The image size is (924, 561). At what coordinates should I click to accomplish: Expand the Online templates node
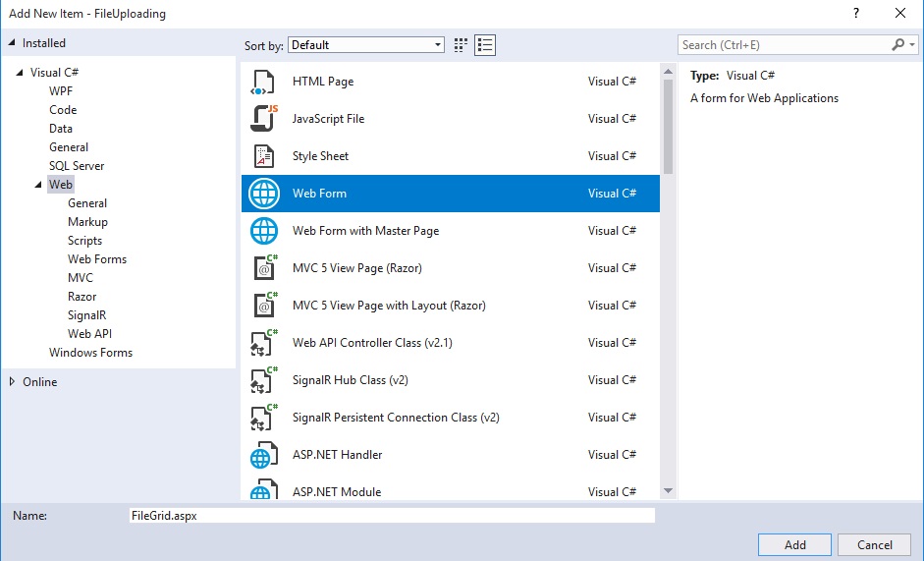(x=12, y=382)
